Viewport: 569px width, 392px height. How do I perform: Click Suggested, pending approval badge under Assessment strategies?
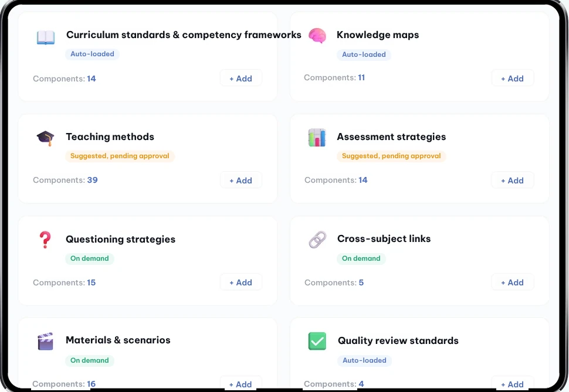pos(391,156)
